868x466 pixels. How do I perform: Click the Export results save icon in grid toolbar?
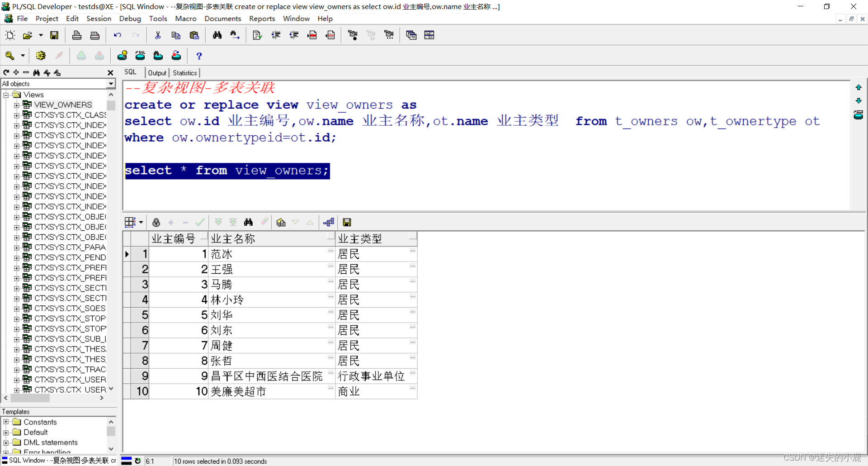[347, 222]
